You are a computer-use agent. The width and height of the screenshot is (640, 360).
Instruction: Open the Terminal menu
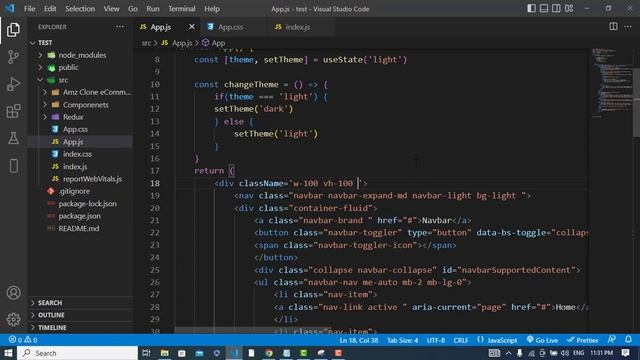tap(182, 9)
